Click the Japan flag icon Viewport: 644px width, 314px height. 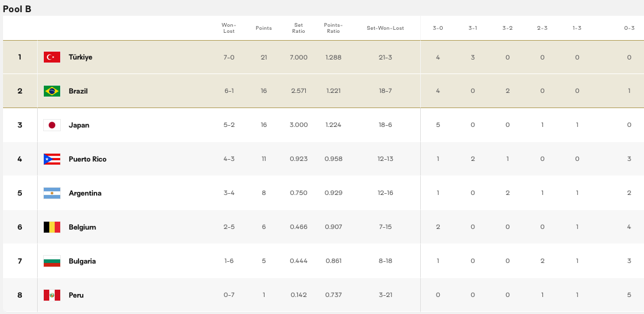52,125
